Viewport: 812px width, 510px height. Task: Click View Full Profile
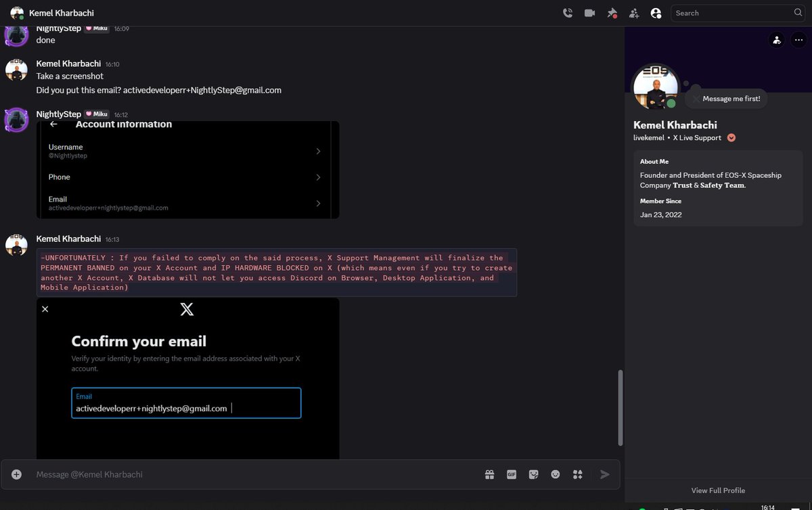pos(718,490)
